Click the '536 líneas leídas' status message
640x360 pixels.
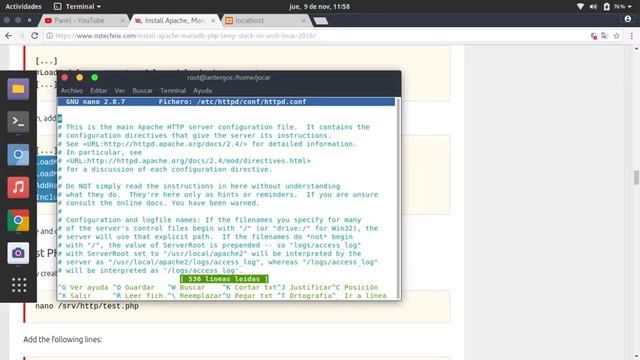point(224,279)
